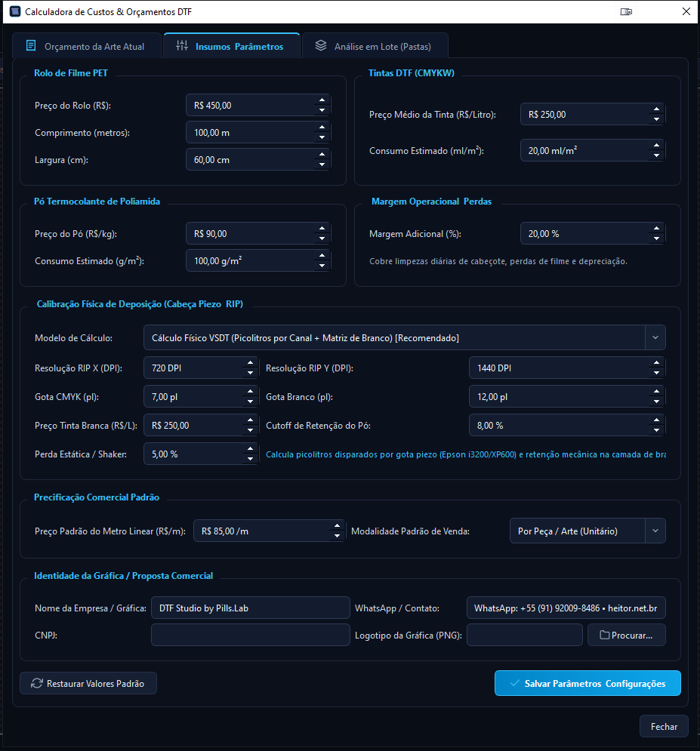Decrease Perda Estática / Shaker percentage
The image size is (700, 751).
click(x=250, y=459)
